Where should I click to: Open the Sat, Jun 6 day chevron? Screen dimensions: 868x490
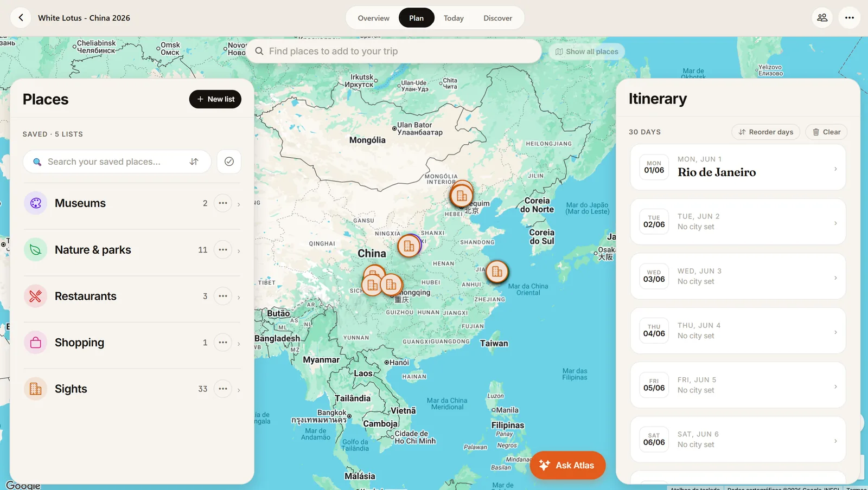point(835,441)
